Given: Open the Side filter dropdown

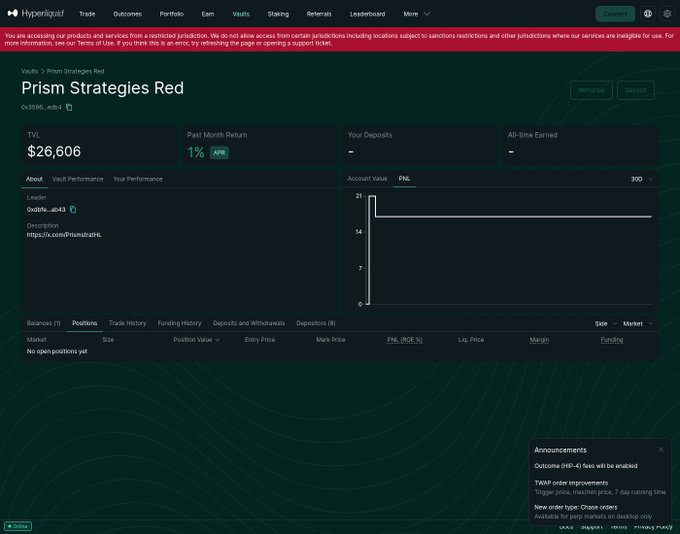Looking at the screenshot, I should click(x=605, y=324).
